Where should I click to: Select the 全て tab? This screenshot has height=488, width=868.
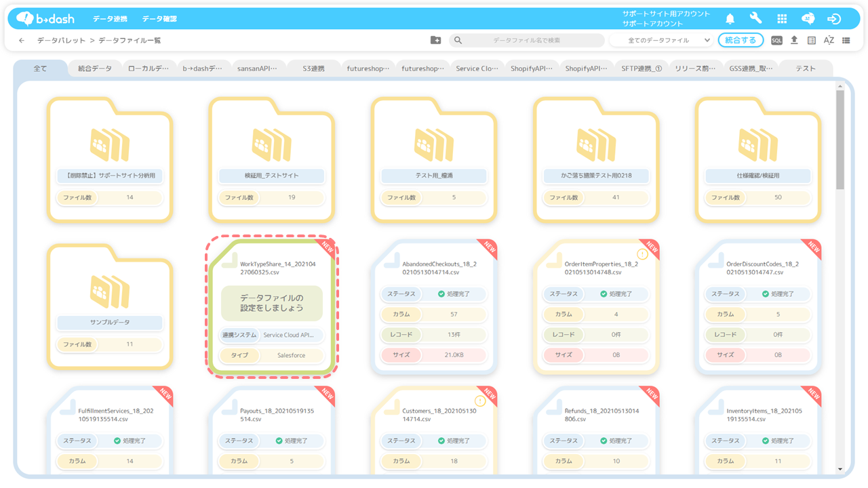point(41,68)
